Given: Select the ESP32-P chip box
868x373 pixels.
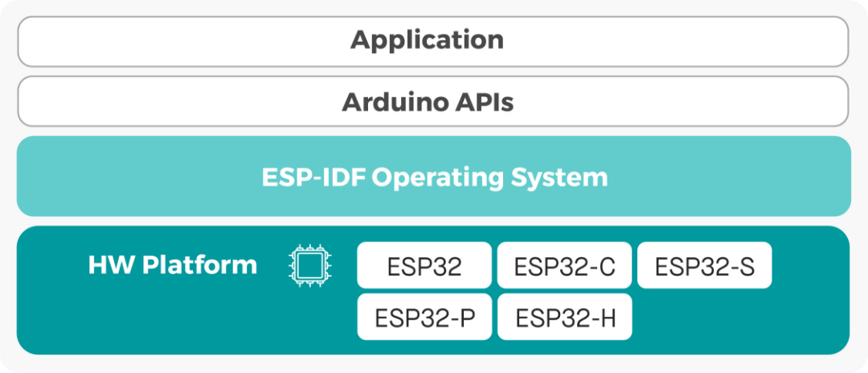Looking at the screenshot, I should pyautogui.click(x=424, y=318).
